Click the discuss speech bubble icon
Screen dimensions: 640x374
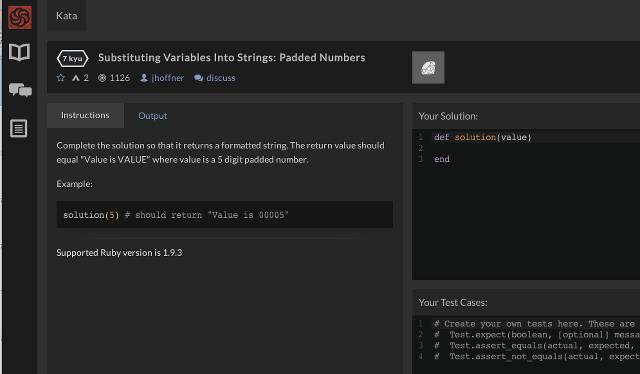(198, 78)
